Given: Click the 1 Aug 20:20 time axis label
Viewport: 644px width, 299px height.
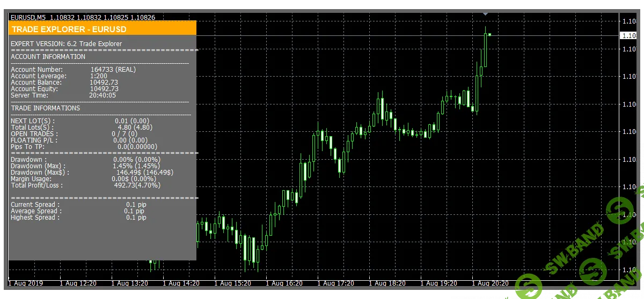Looking at the screenshot, I should tap(490, 283).
